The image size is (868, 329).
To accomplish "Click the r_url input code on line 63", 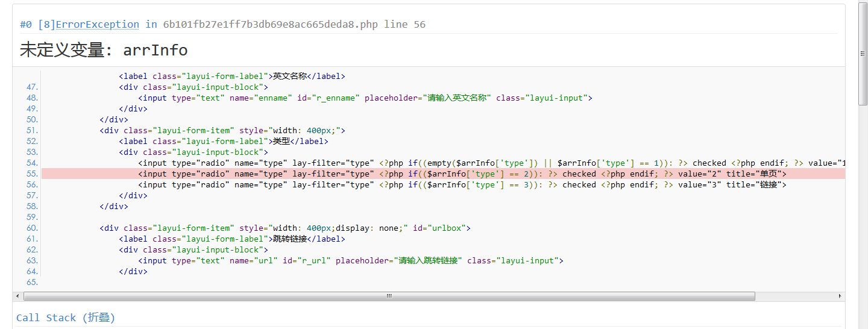I will [351, 260].
